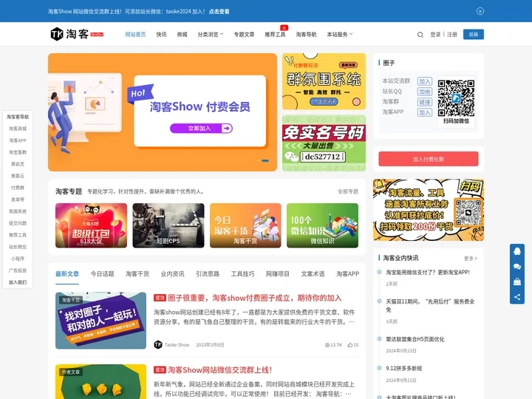The height and width of the screenshot is (399, 532).
Task: Open the 618大促 topic card
Action: click(x=92, y=225)
